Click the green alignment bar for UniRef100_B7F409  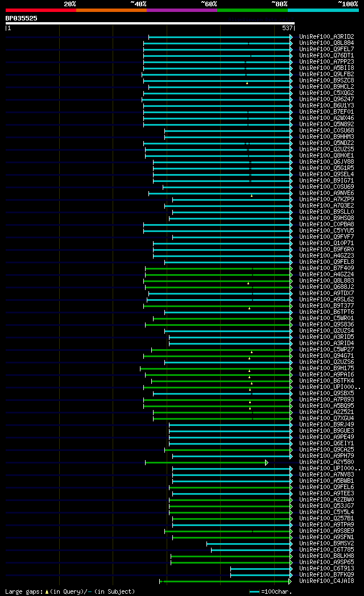(218, 269)
